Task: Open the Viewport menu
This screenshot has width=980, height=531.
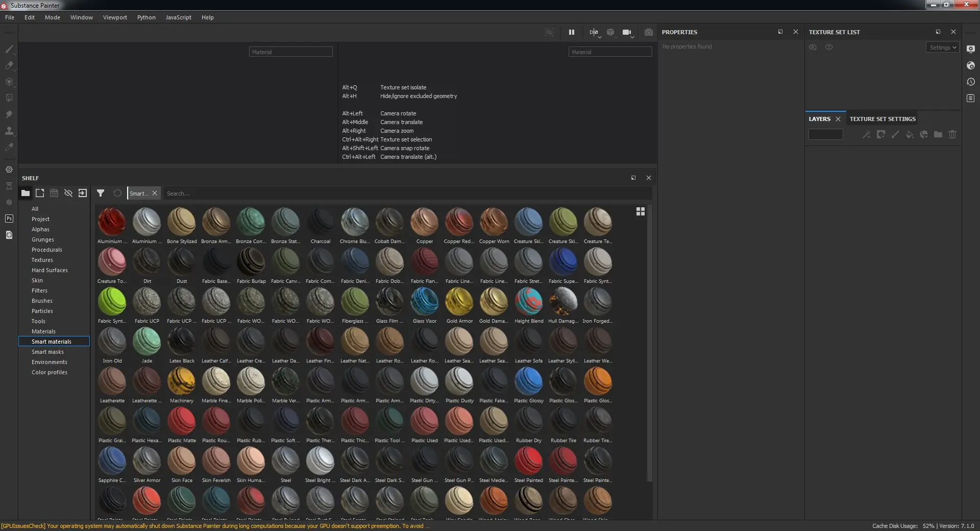Action: [115, 17]
